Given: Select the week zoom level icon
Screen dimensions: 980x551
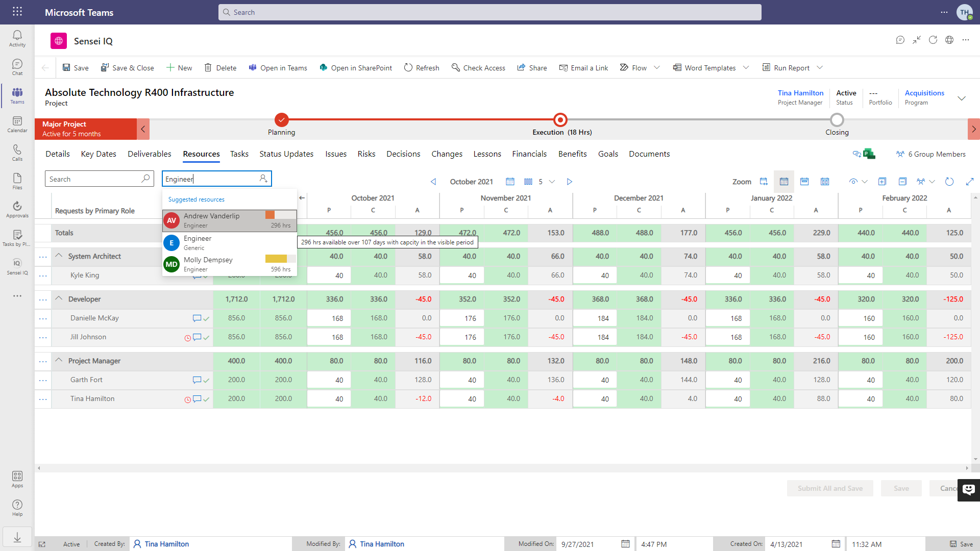Looking at the screenshot, I should pyautogui.click(x=804, y=182).
